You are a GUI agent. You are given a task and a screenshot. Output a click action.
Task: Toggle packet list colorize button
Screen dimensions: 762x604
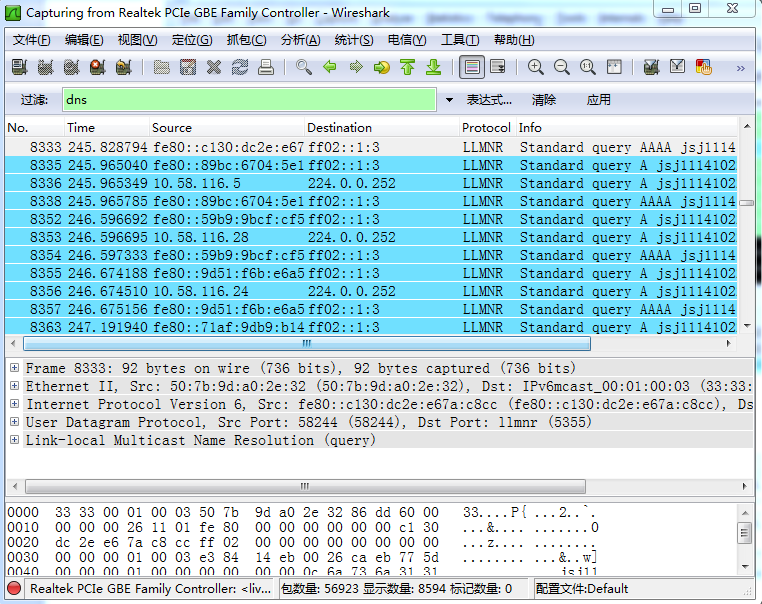click(472, 67)
